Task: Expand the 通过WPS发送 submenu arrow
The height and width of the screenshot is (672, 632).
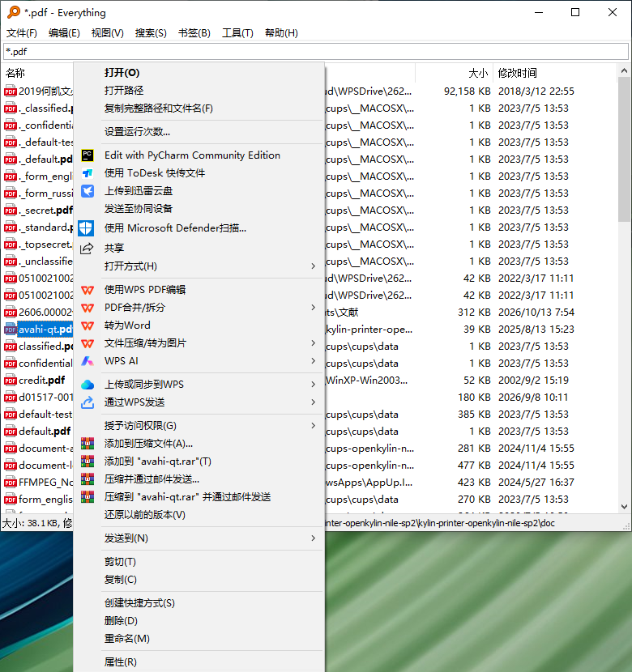Action: (314, 402)
